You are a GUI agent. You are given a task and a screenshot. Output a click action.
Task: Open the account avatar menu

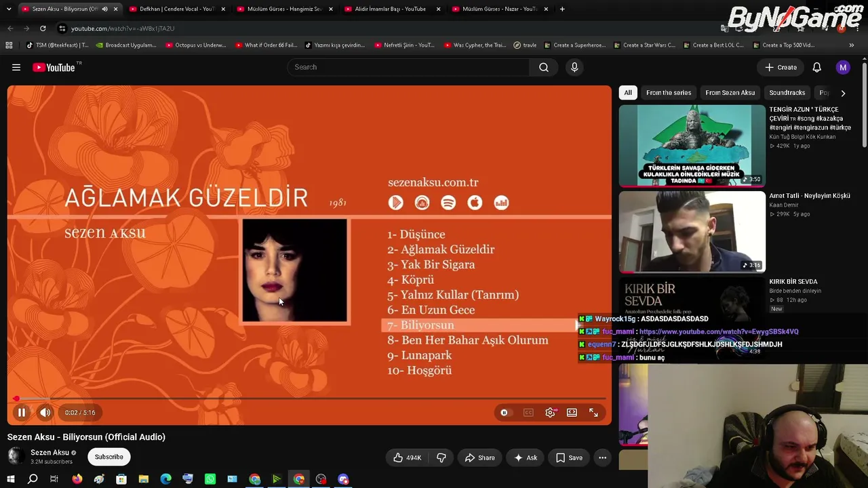pos(843,67)
